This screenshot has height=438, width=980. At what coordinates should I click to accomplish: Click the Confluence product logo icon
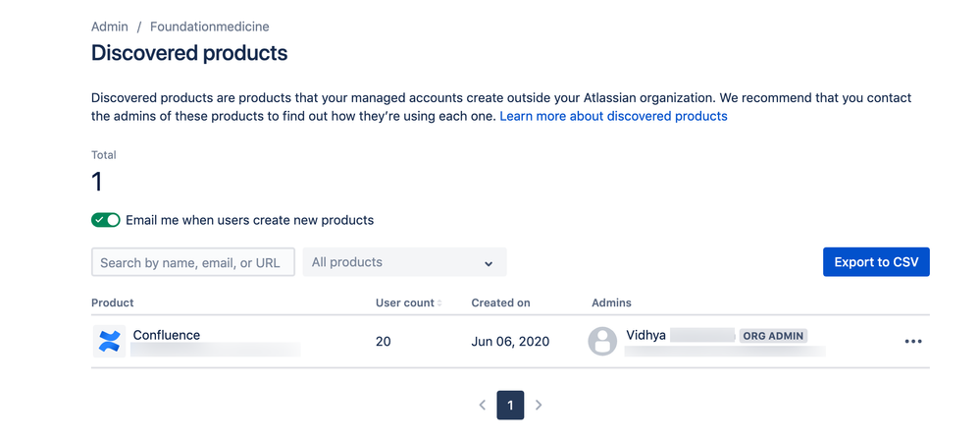coord(109,342)
